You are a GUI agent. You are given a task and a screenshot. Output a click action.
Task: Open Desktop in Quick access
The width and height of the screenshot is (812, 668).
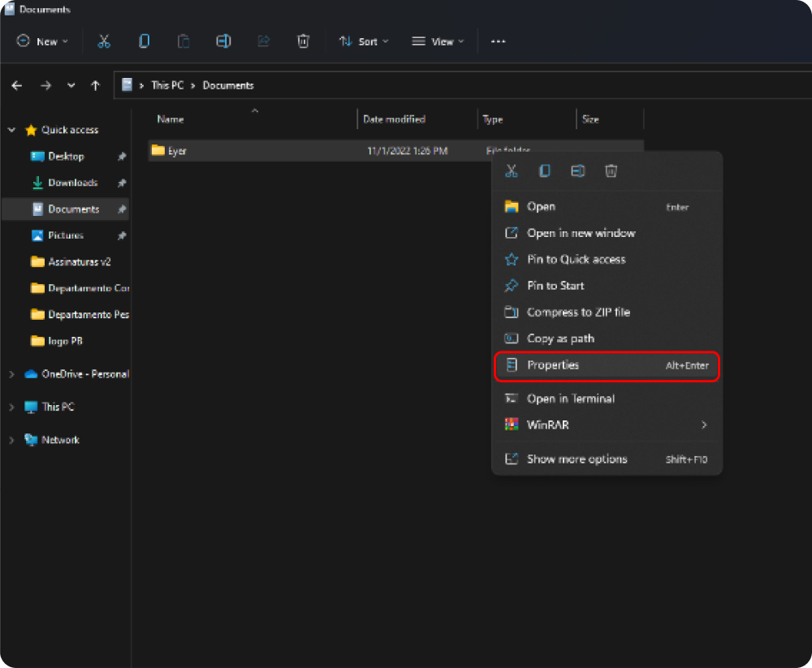coord(66,157)
